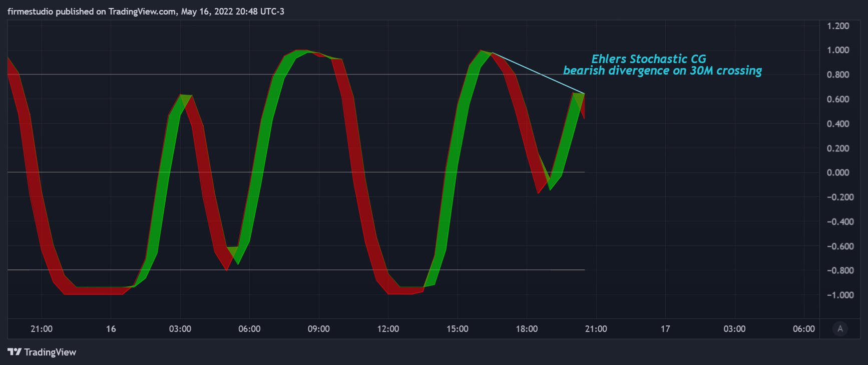The width and height of the screenshot is (868, 365).
Task: Click the first 21:00 time axis label
Action: [42, 329]
